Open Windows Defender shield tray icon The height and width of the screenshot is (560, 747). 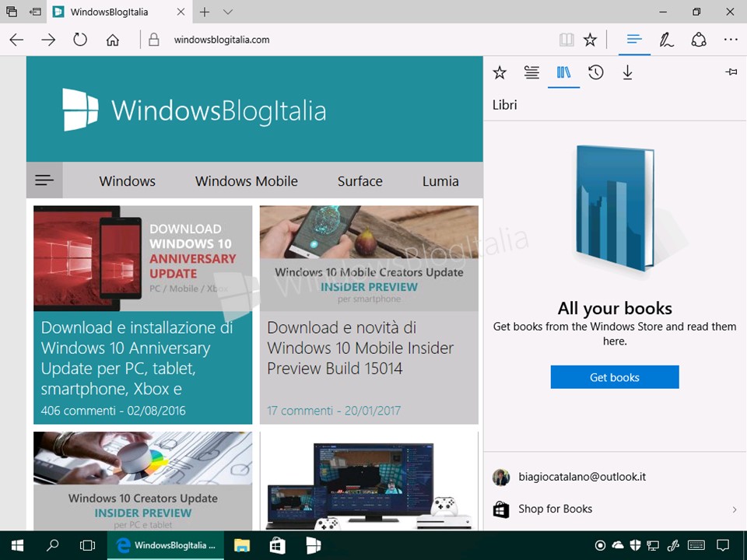(x=635, y=545)
